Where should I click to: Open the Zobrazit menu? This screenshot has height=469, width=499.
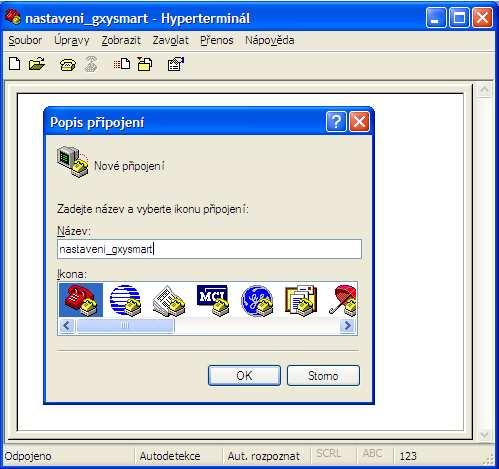click(x=121, y=40)
